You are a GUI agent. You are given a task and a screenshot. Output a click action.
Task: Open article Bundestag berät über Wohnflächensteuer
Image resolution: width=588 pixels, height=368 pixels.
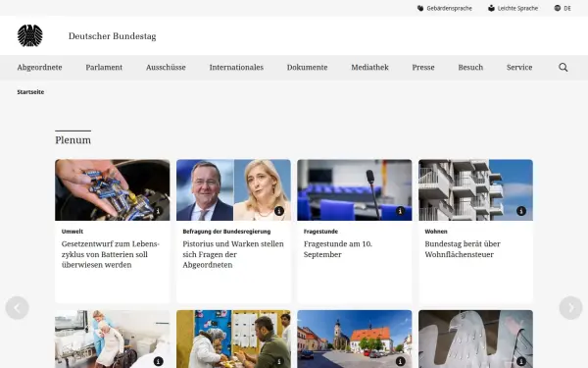[463, 249]
